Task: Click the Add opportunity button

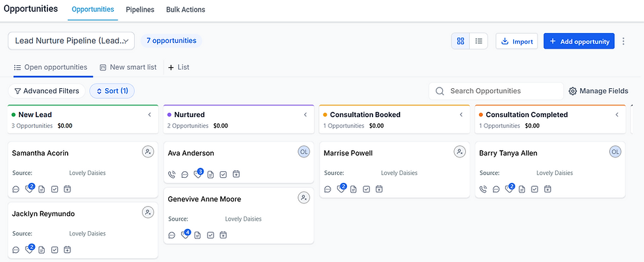Action: pyautogui.click(x=579, y=41)
